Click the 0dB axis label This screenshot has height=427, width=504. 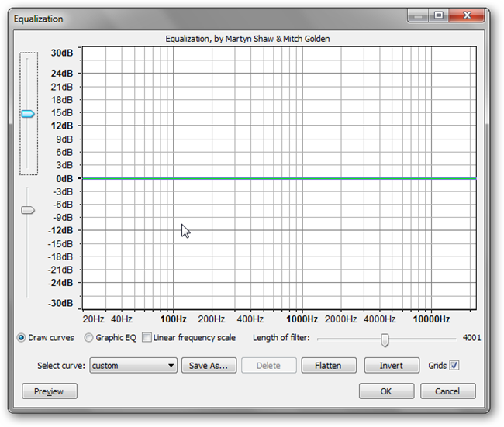[64, 178]
